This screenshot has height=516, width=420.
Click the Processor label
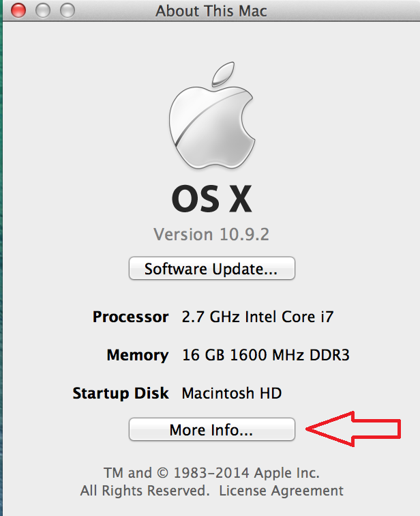[130, 317]
